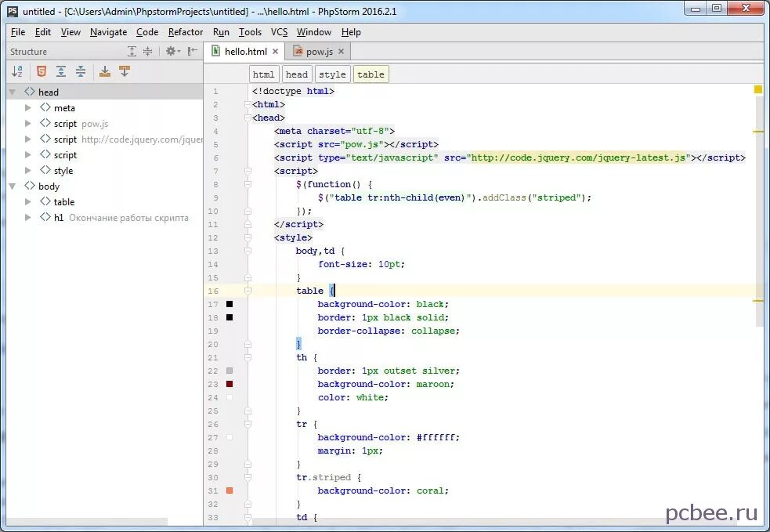Toggle the HTML5 outline view icon
The width and height of the screenshot is (770, 532).
(x=42, y=72)
